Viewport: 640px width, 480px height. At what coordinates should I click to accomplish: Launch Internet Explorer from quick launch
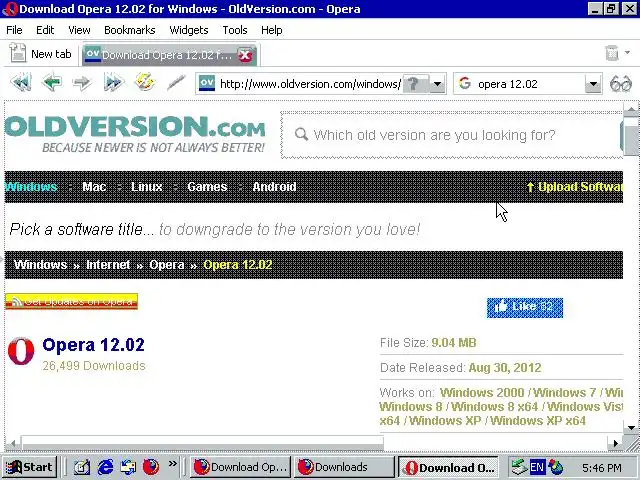105,467
